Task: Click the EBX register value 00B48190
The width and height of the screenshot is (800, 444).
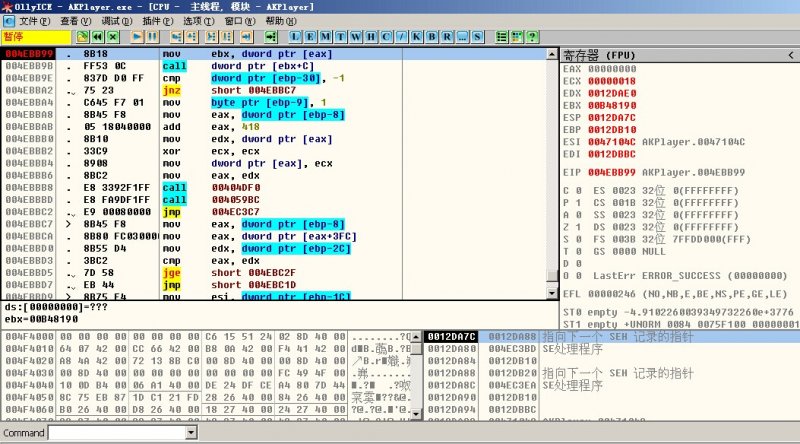Action: pos(612,106)
